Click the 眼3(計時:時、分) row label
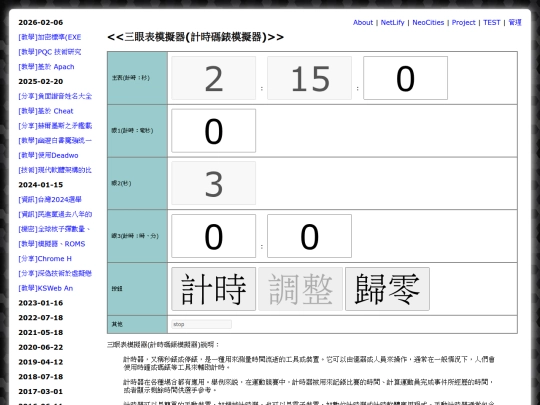This screenshot has height=405, width=540. coord(135,236)
